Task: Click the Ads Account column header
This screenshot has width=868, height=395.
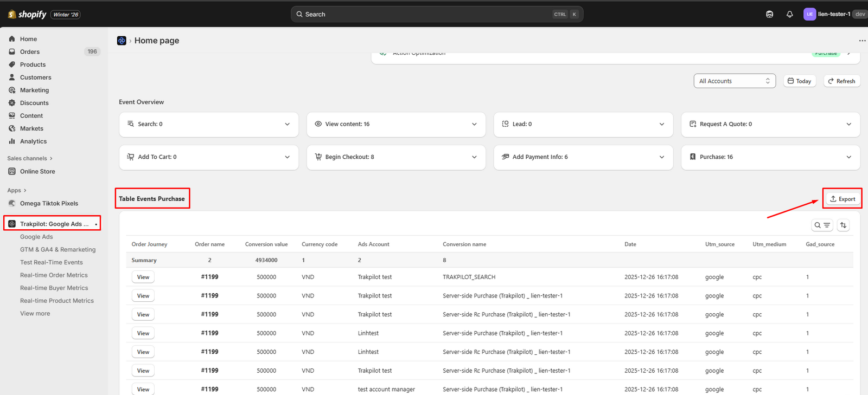Action: [x=373, y=244]
